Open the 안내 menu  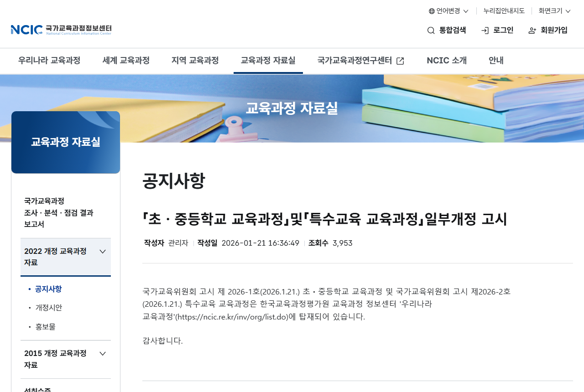coord(496,61)
